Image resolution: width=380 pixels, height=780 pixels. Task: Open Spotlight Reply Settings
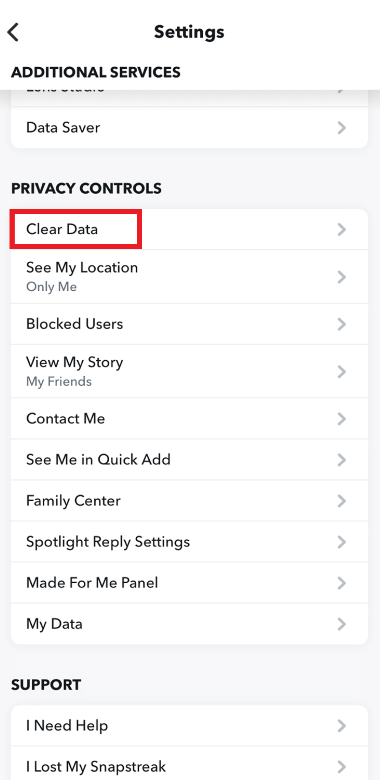(x=190, y=542)
